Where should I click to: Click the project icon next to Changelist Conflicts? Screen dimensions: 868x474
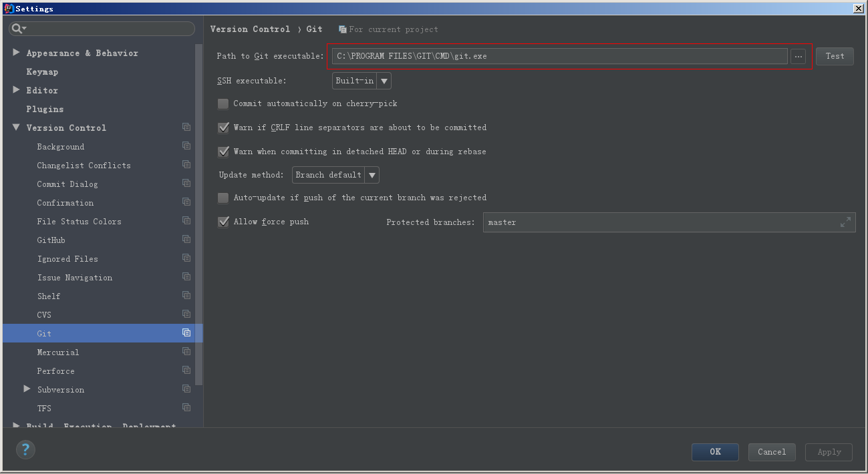coord(186,164)
